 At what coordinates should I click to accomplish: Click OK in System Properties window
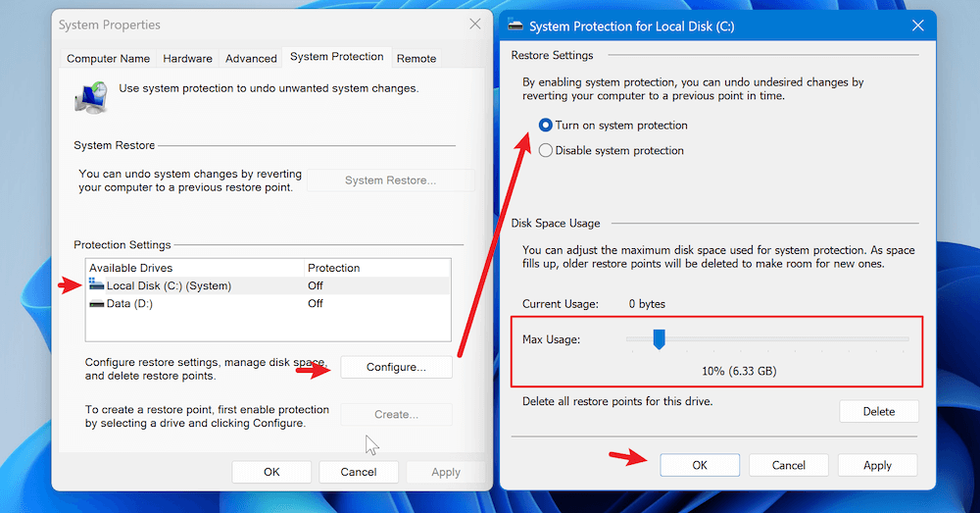coord(271,472)
